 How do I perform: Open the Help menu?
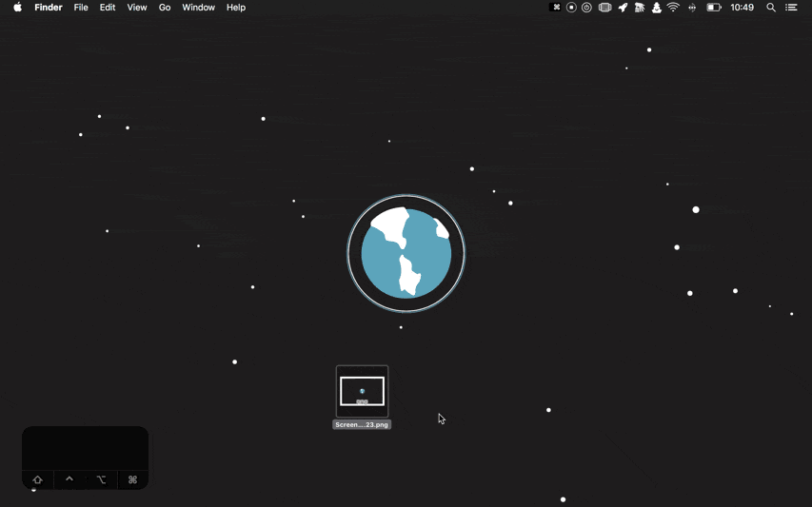(x=236, y=8)
